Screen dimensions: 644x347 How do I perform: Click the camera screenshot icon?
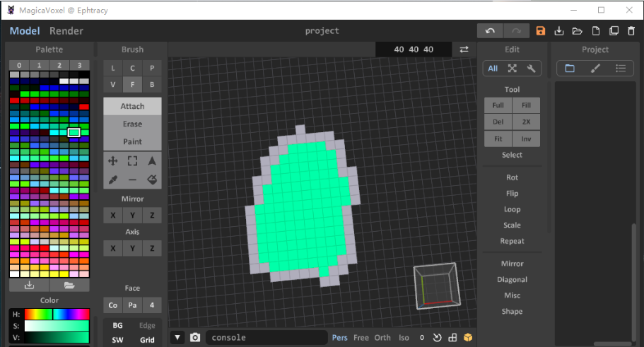point(195,338)
